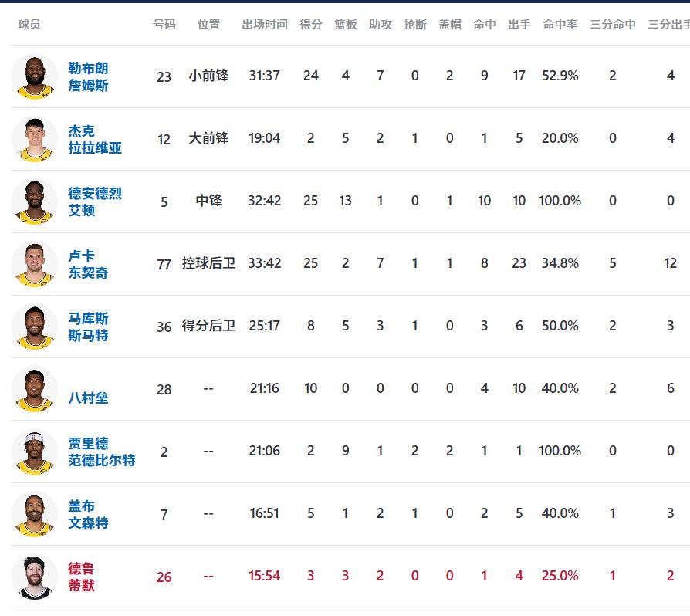Image resolution: width=690 pixels, height=616 pixels.
Task: Open 德鲁 蒂默 red name link
Action: coord(81,577)
